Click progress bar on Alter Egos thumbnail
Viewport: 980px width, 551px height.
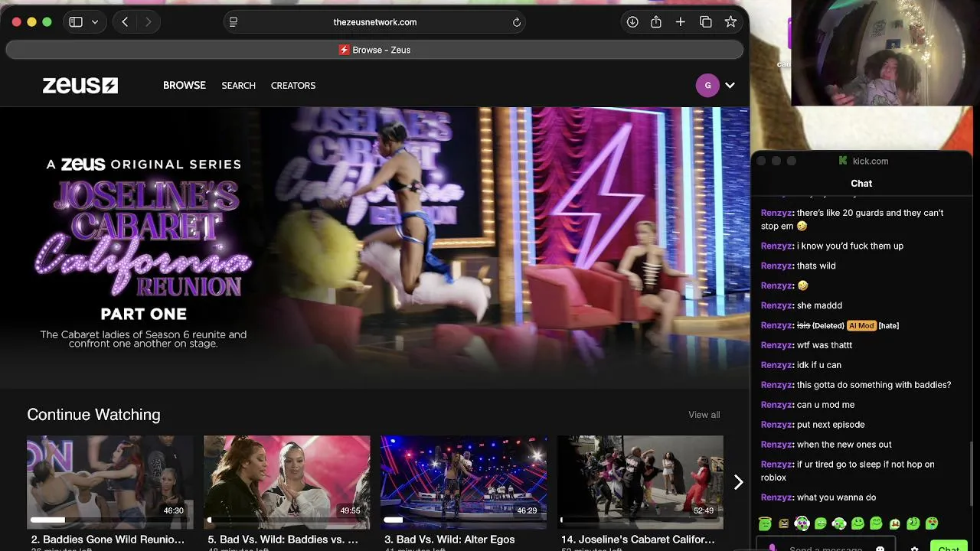[464, 520]
